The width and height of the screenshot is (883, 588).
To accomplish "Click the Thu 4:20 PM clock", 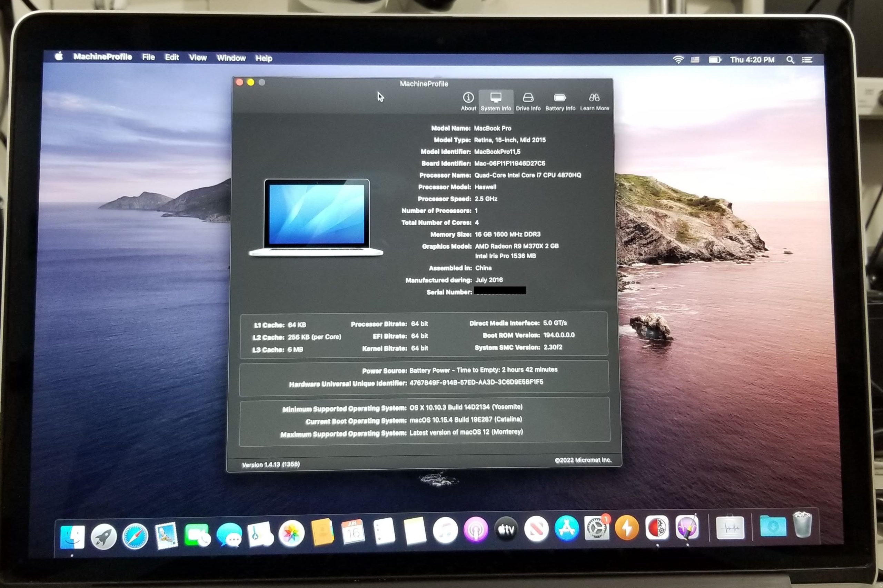I will 752,60.
